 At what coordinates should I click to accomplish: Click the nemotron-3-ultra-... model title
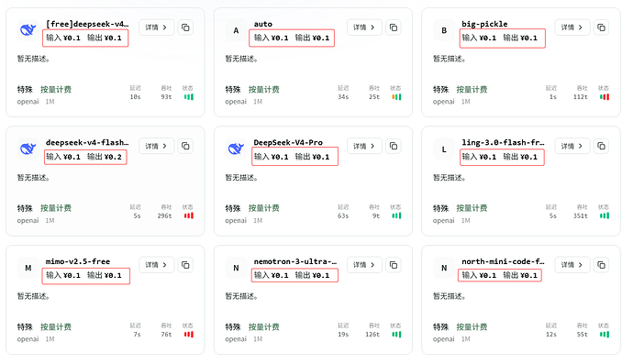295,261
